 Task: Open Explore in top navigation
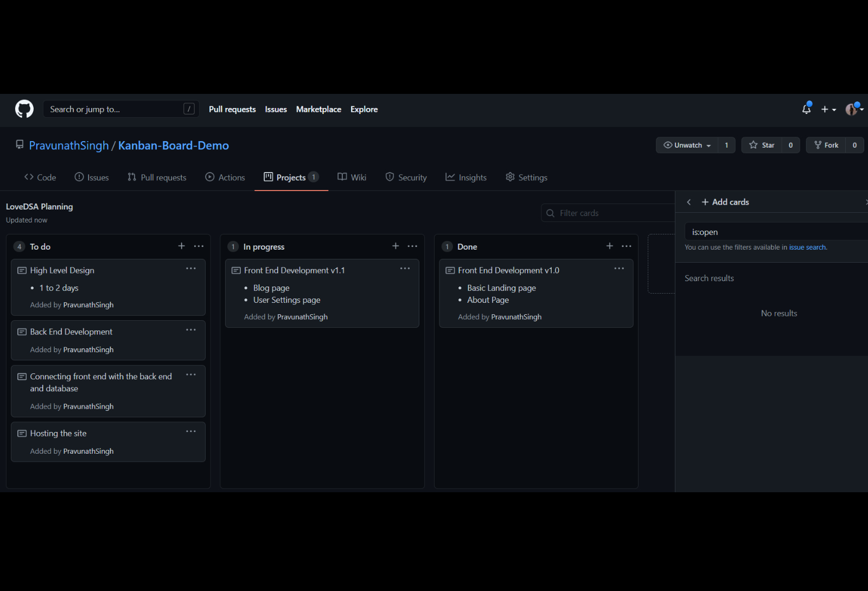[364, 109]
